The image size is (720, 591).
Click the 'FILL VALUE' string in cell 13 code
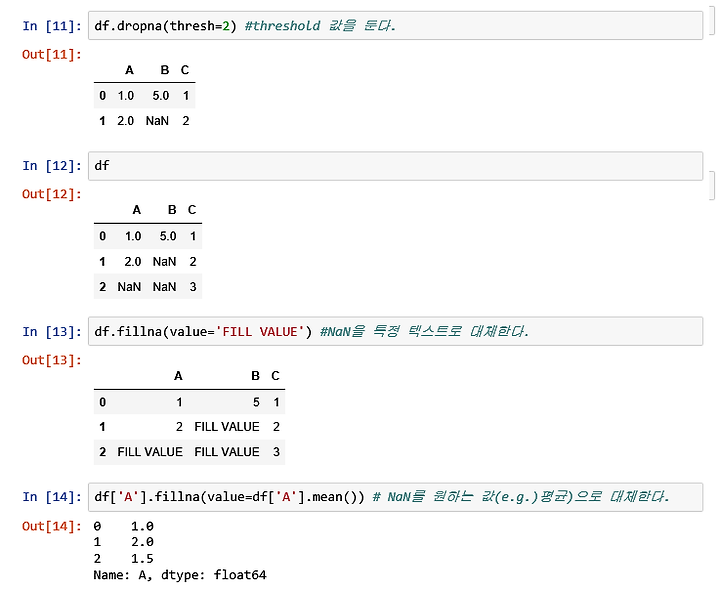[x=260, y=332]
